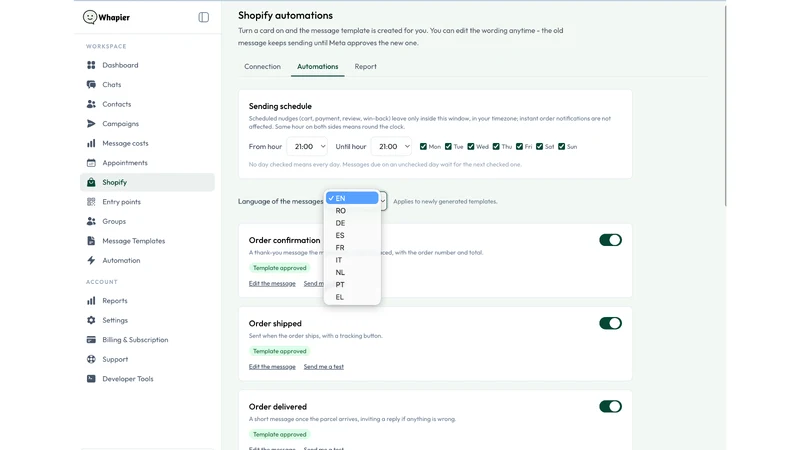The image size is (800, 450).
Task: Click Template approved badge under Order shipped
Action: [x=280, y=351]
